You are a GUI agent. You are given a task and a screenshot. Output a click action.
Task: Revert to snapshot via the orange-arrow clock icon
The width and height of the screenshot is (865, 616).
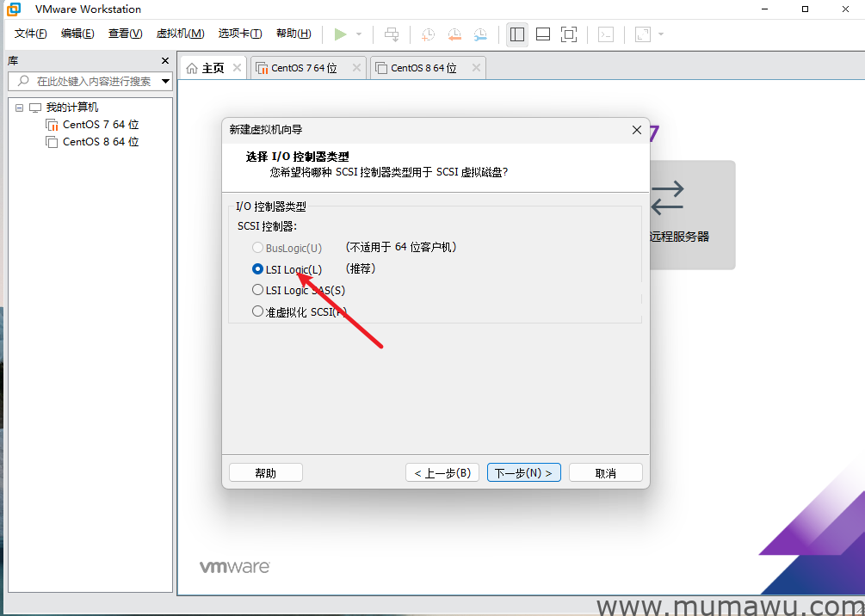click(454, 34)
